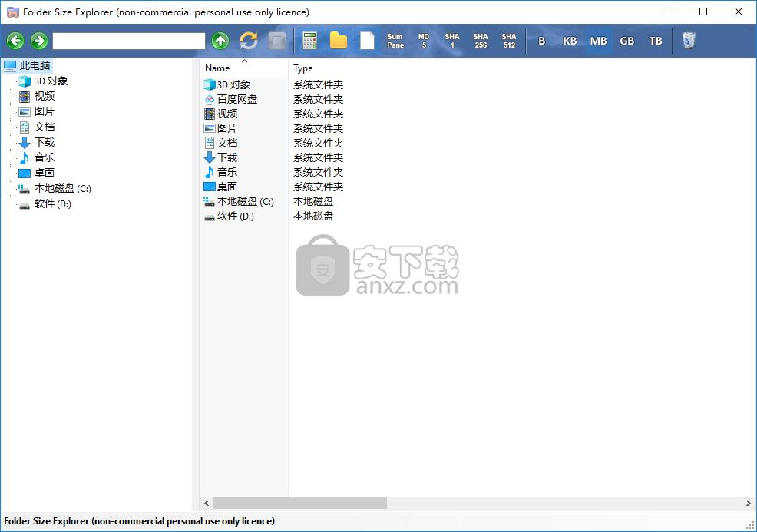Go back with the green left arrow

click(x=15, y=41)
